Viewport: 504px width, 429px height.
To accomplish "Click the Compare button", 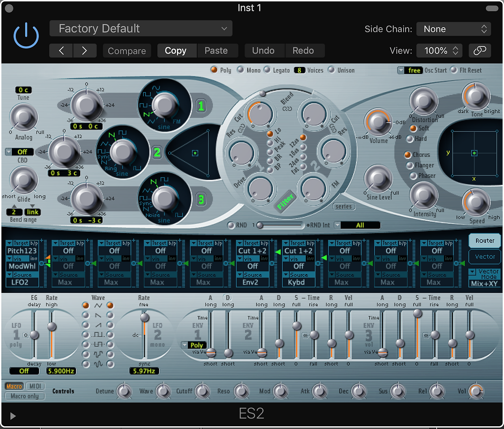I will pyautogui.click(x=127, y=51).
